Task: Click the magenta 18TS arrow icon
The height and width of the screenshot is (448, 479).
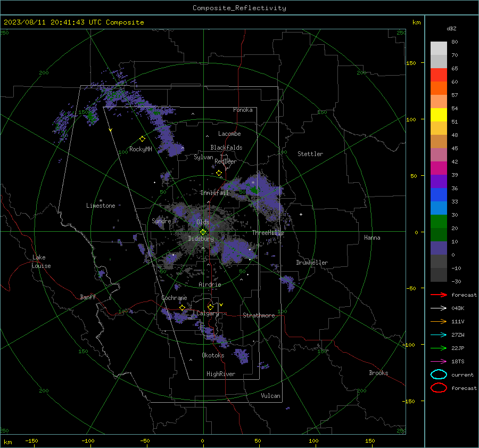Action: [439, 362]
